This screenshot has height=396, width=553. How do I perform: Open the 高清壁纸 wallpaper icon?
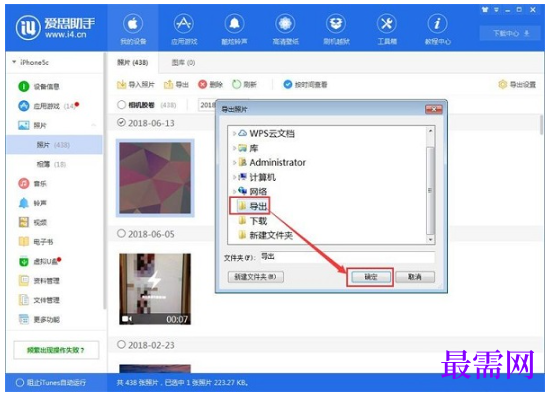pyautogui.click(x=285, y=24)
